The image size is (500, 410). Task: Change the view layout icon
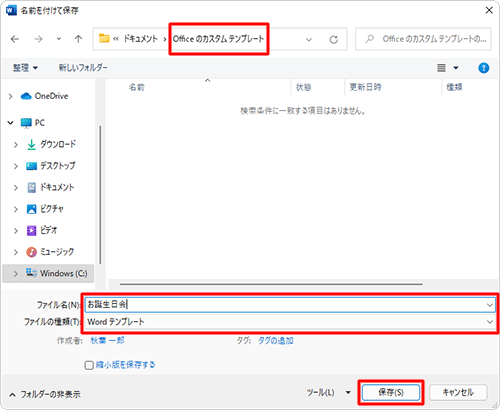click(441, 68)
